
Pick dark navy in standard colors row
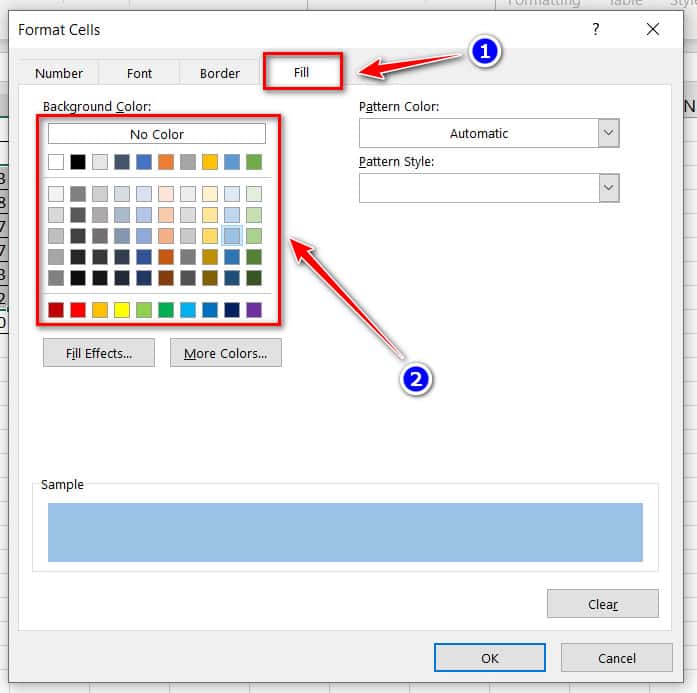pos(232,310)
